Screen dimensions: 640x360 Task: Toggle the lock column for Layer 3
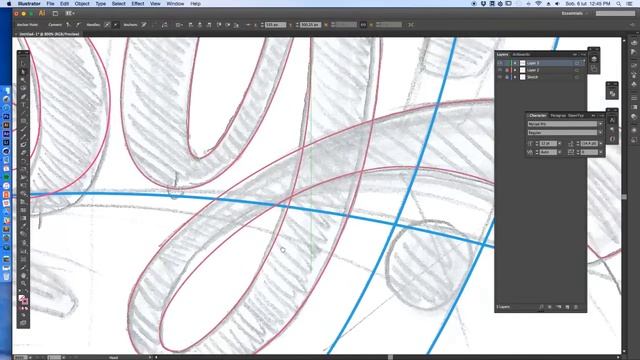(x=507, y=63)
